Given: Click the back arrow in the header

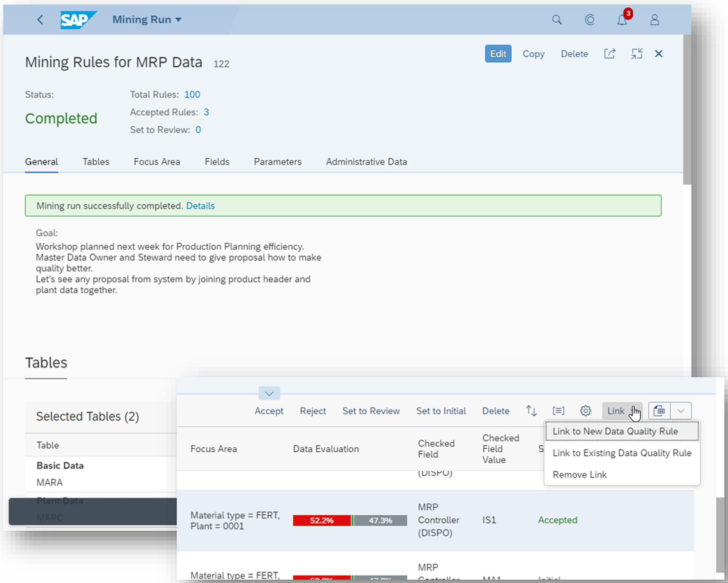Looking at the screenshot, I should tap(40, 20).
